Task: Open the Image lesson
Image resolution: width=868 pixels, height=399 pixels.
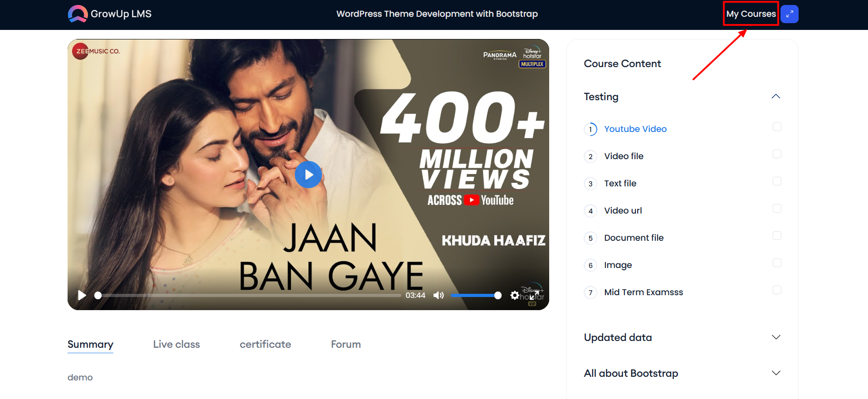Action: click(618, 265)
